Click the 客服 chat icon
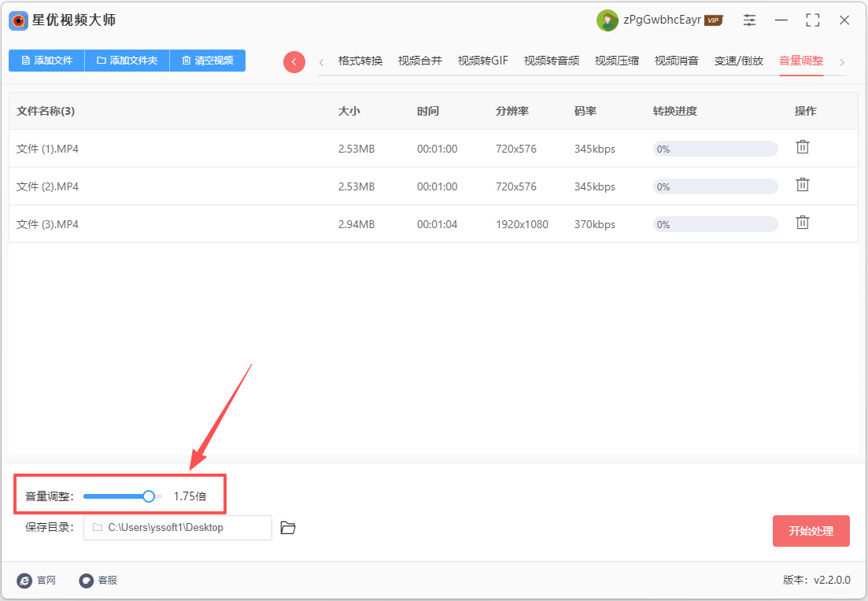The height and width of the screenshot is (601, 868). click(86, 580)
